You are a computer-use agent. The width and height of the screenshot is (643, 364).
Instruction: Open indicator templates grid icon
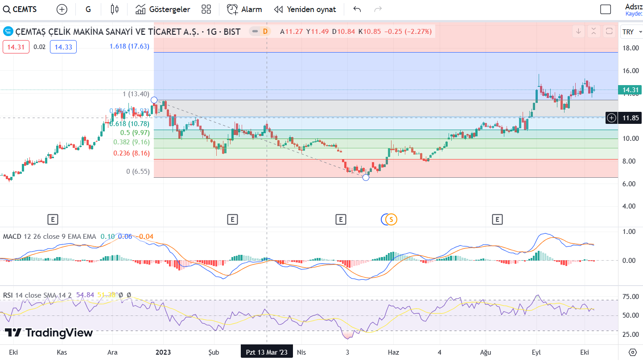(206, 9)
